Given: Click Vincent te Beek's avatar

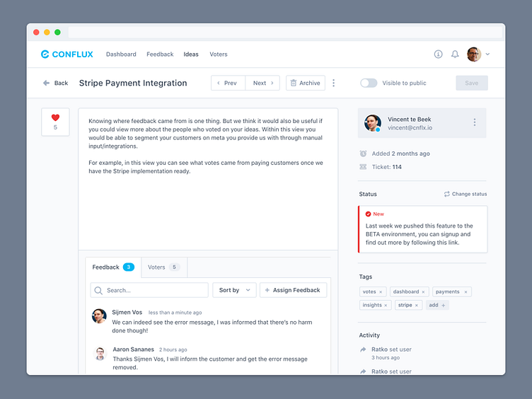Looking at the screenshot, I should (373, 123).
